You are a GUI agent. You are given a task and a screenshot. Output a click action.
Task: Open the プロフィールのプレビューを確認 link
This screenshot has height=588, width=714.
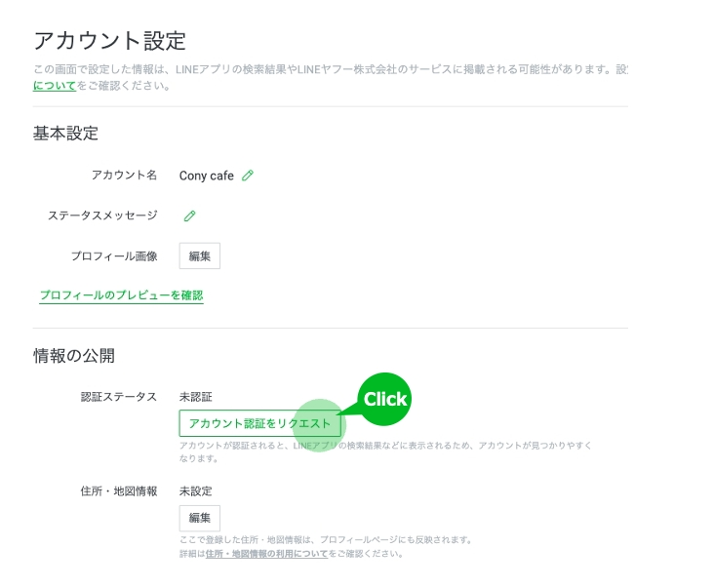pyautogui.click(x=121, y=294)
